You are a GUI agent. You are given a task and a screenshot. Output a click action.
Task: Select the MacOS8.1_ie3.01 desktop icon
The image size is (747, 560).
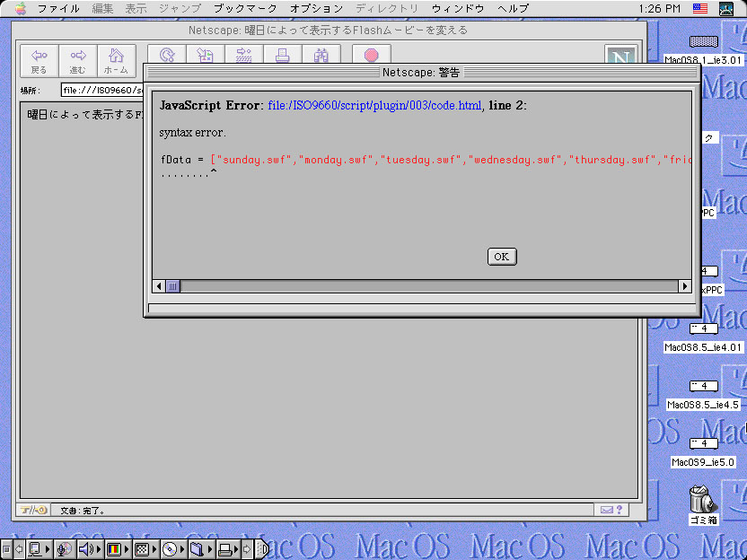tap(704, 42)
